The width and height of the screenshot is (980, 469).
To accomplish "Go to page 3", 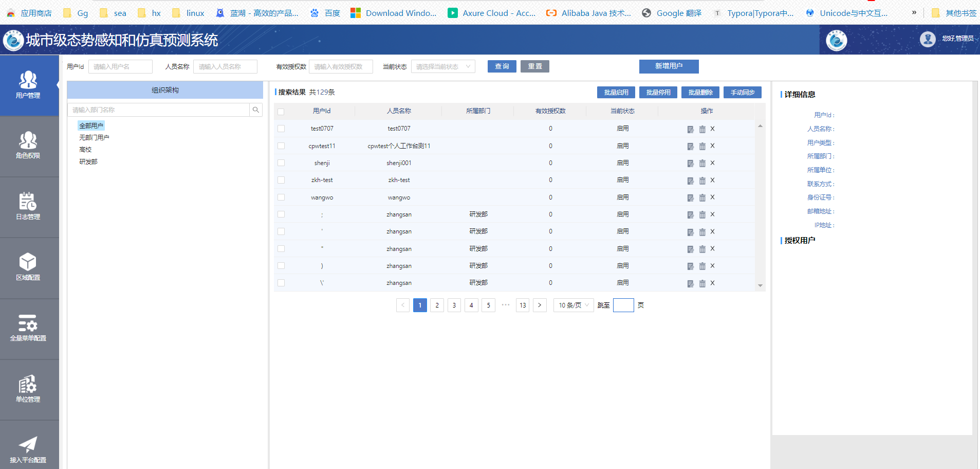I will click(454, 305).
